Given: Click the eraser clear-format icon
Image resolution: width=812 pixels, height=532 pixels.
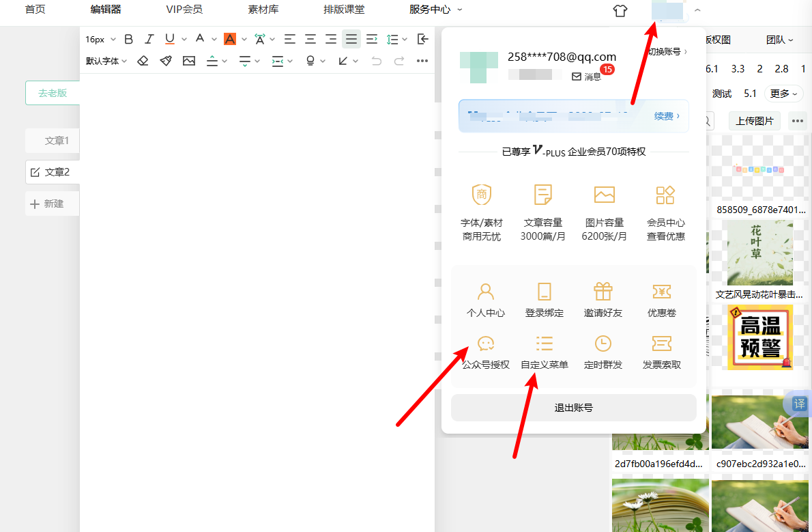Looking at the screenshot, I should pos(143,61).
